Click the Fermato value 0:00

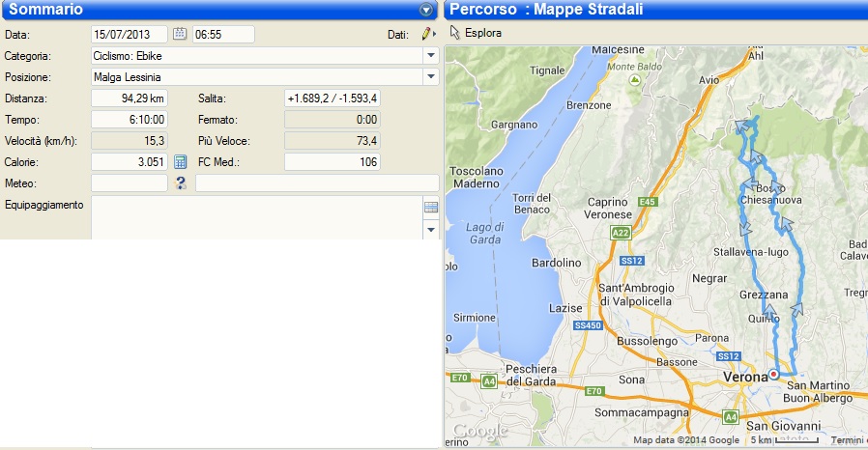click(x=333, y=120)
